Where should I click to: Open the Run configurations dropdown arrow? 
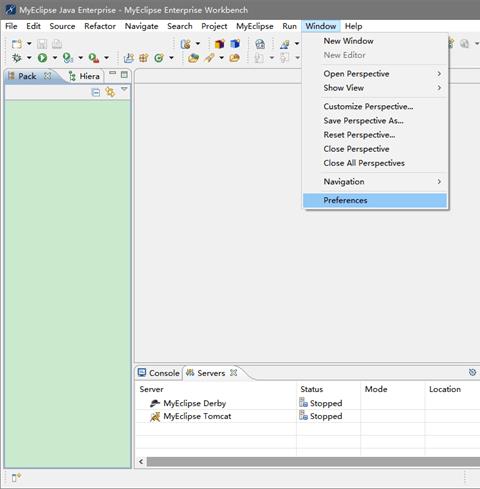55,58
